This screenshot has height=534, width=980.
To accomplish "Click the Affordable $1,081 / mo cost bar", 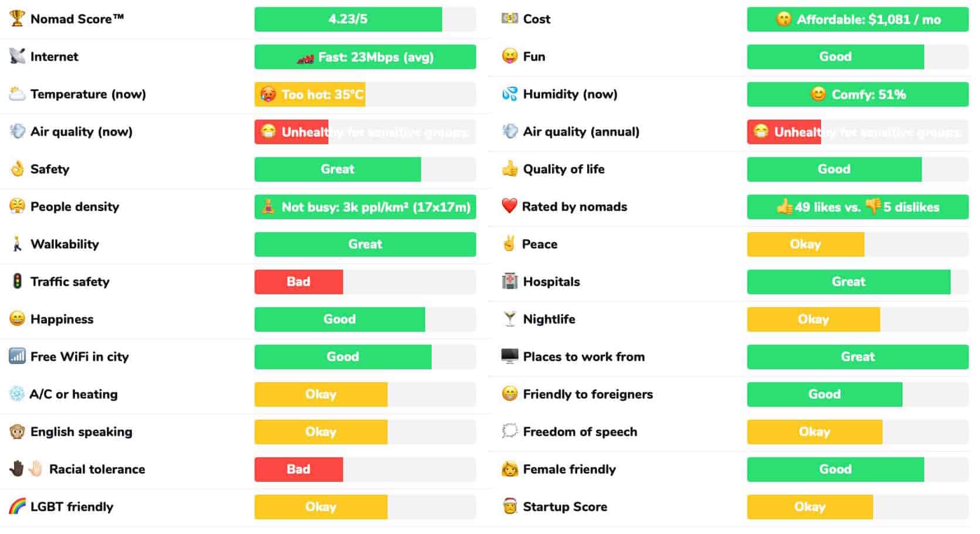I will (857, 19).
